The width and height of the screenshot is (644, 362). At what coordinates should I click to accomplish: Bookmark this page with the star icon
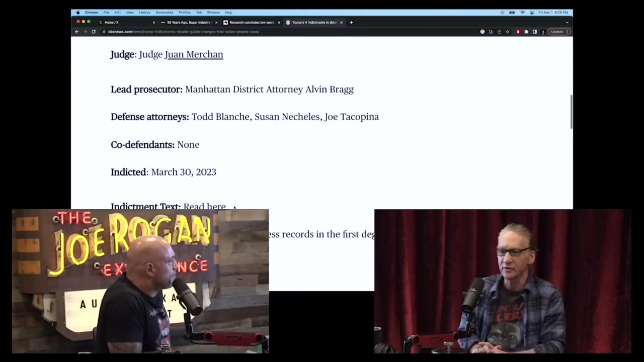508,32
